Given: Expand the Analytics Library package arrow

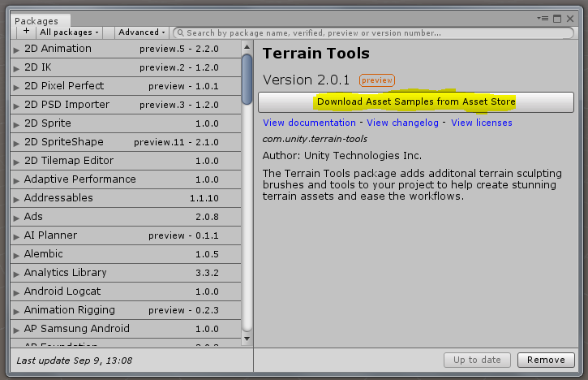Looking at the screenshot, I should click(16, 274).
